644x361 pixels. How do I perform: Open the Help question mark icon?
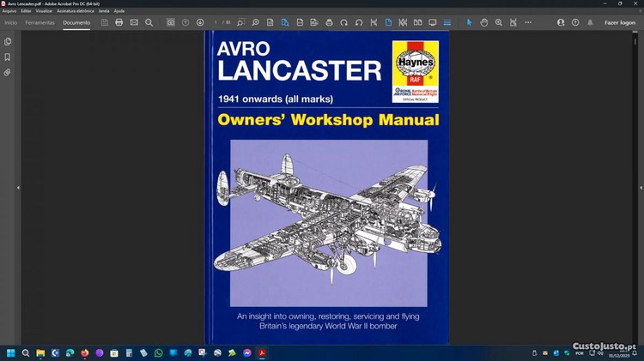coord(575,22)
